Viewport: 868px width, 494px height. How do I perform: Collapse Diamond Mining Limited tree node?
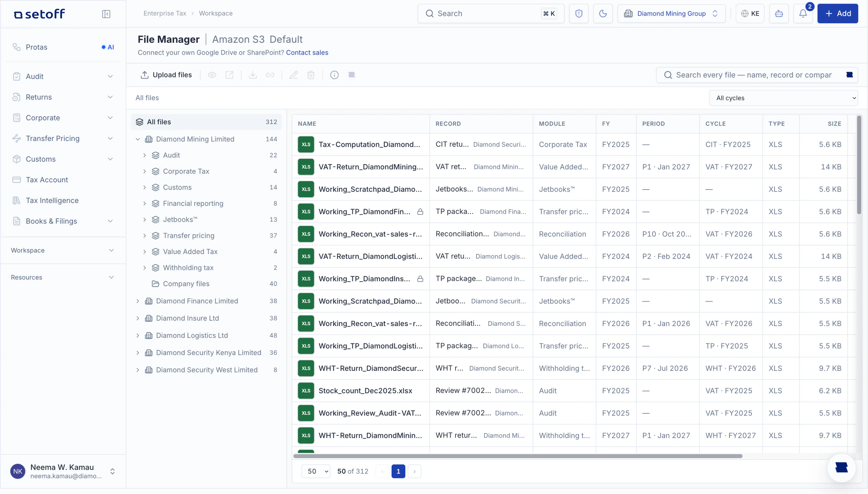pyautogui.click(x=138, y=139)
